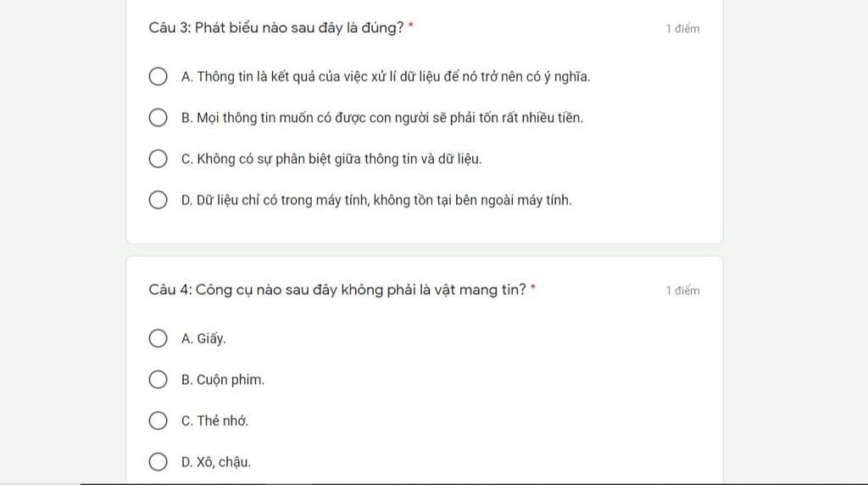Choose radio B about thông tin tốn tiền
Viewport: 868px width, 485px height.
pyautogui.click(x=158, y=117)
